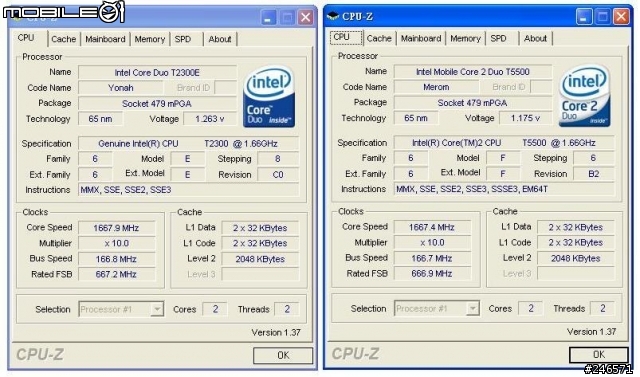Close the right CPU-Z window
The height and width of the screenshot is (377, 640).
(x=622, y=16)
